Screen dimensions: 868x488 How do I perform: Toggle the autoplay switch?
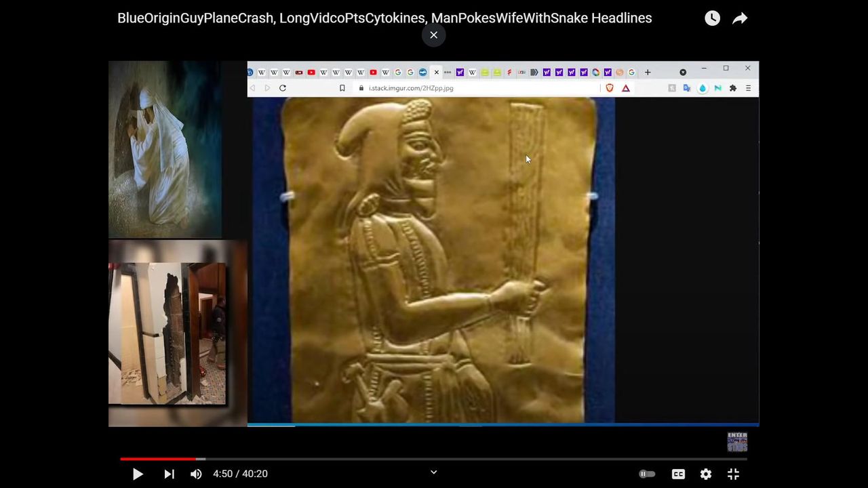[x=647, y=474]
